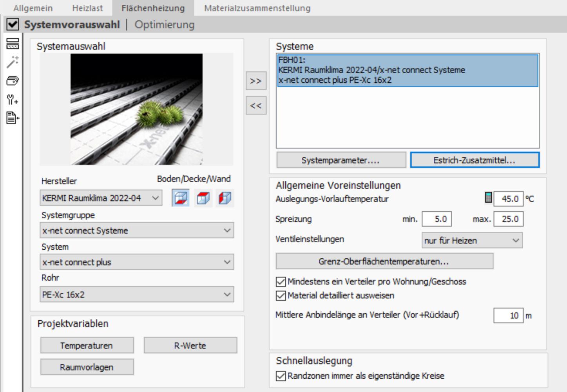Click the Spreizung min. field 5.0
Image resolution: width=567 pixels, height=392 pixels.
coord(437,219)
